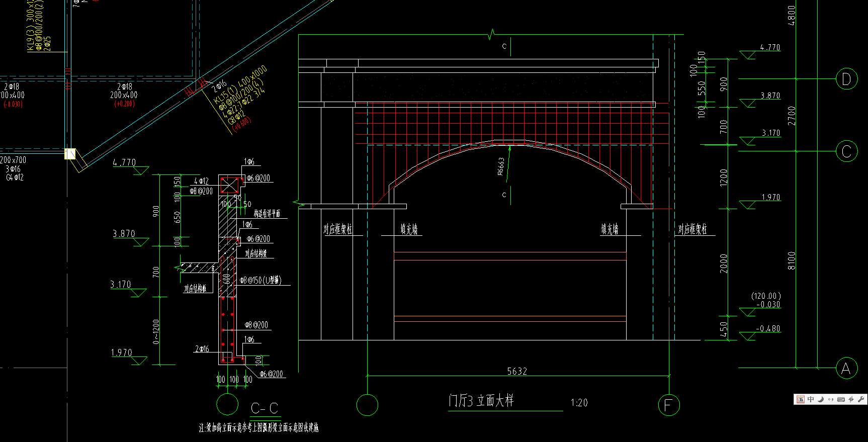This screenshot has width=868, height=442.
Task: Select the yellow beam label 'KL15(1) 400x1000'
Action: [239, 84]
